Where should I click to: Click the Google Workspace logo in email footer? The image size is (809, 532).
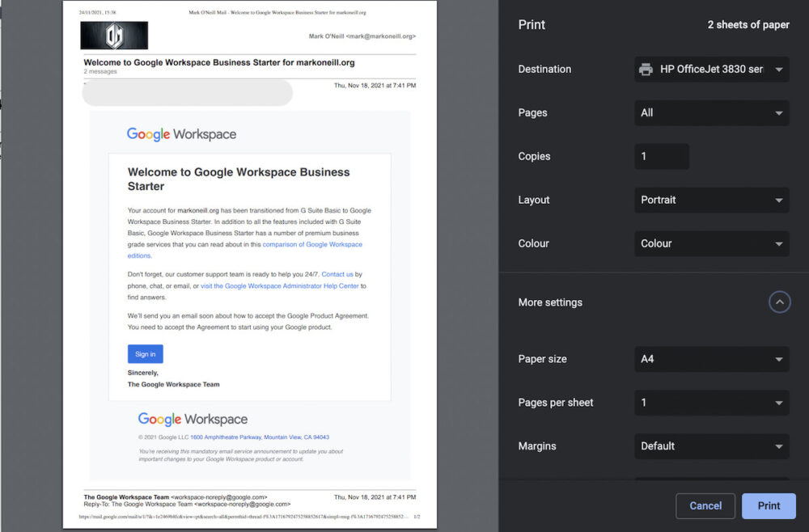coord(193,419)
